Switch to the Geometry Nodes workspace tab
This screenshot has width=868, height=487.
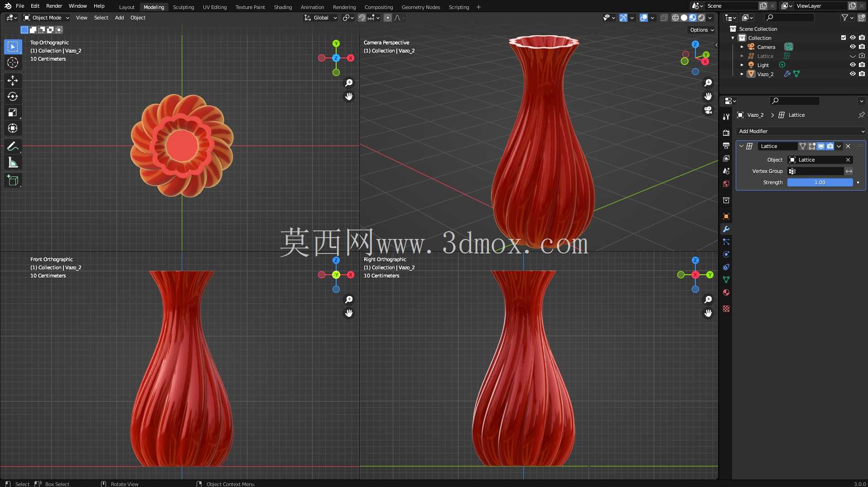(x=420, y=7)
